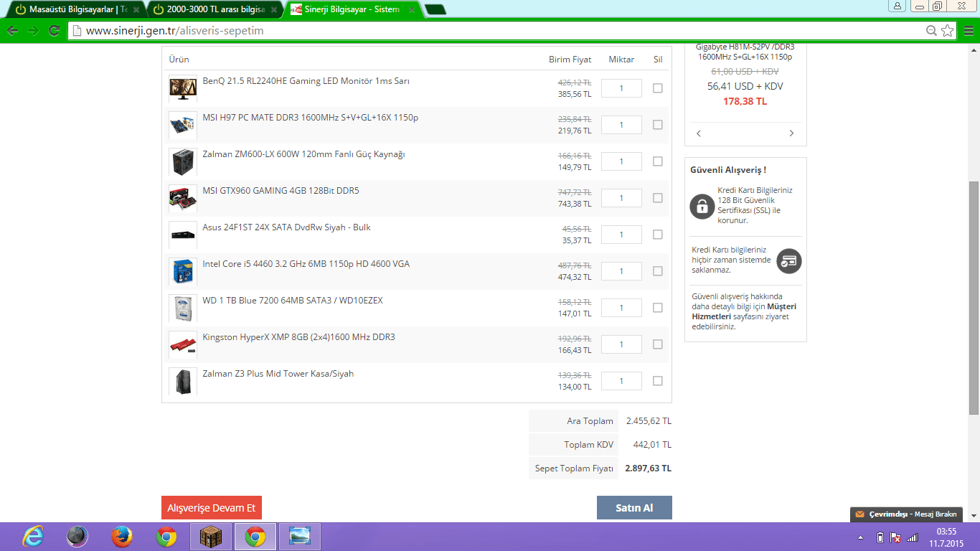The width and height of the screenshot is (980, 551).
Task: Open Asus 24F1ST DvdRw product link
Action: tap(286, 227)
